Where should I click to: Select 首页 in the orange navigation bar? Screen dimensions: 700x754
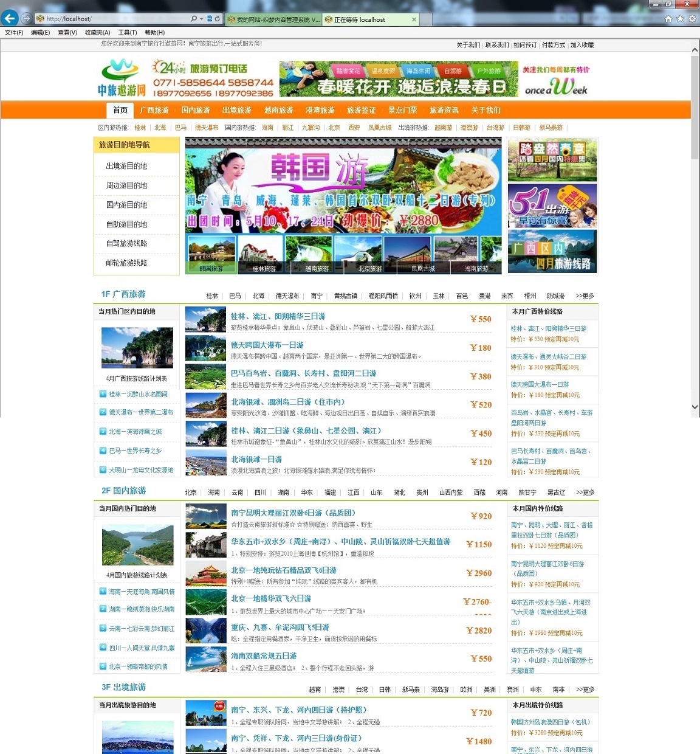(x=120, y=110)
